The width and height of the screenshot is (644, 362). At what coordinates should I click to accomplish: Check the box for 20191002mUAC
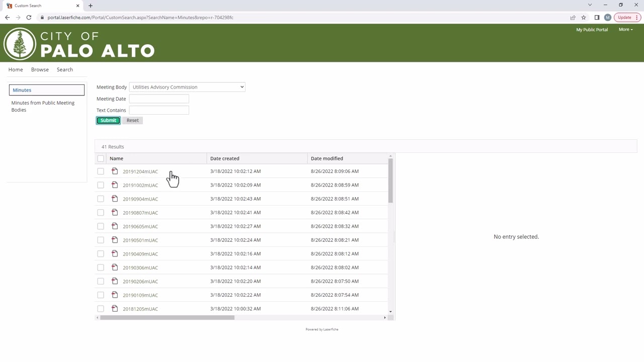click(x=101, y=185)
